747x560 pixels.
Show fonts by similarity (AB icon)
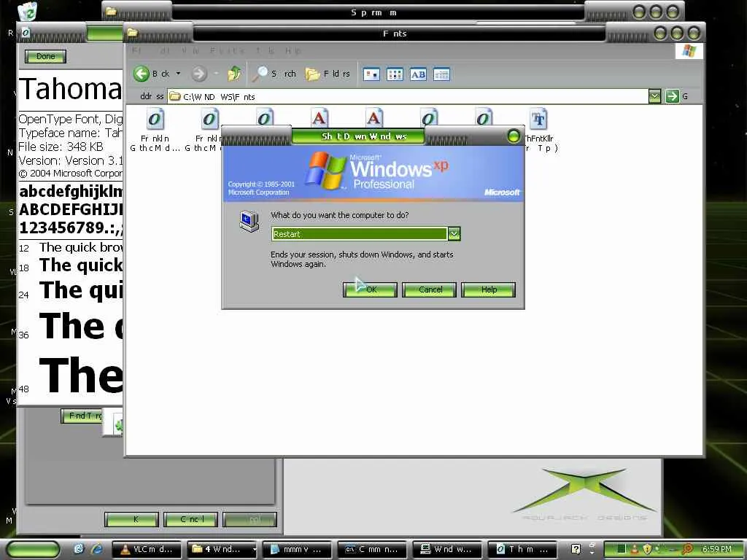click(418, 74)
